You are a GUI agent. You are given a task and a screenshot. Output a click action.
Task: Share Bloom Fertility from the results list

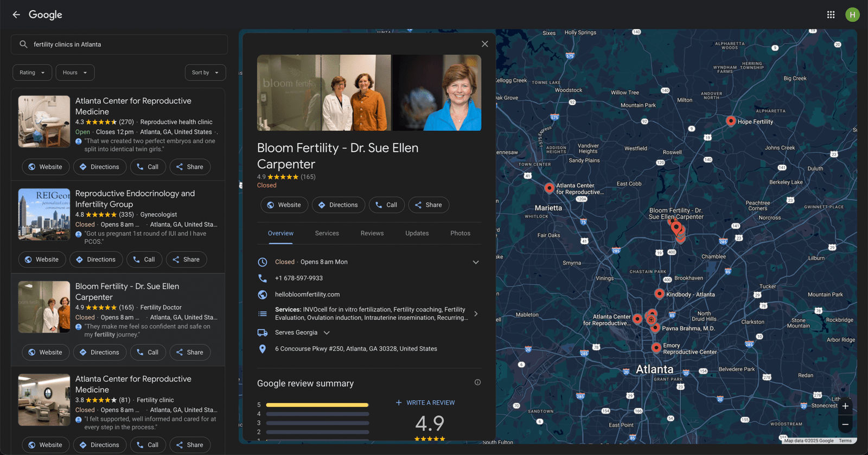190,352
